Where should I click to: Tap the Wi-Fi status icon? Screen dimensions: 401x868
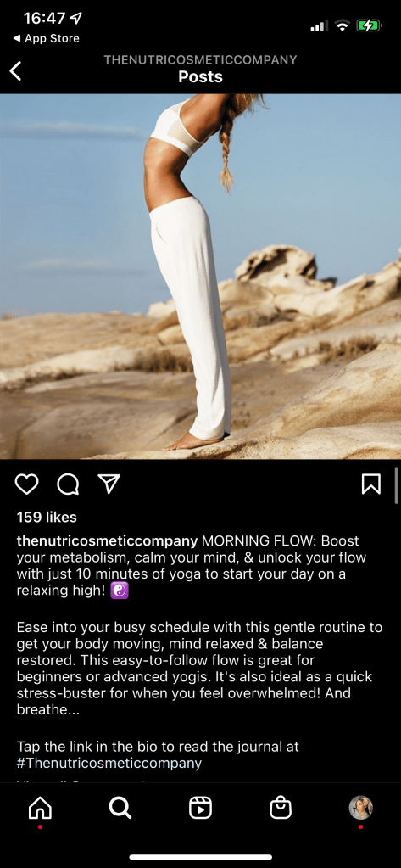343,25
